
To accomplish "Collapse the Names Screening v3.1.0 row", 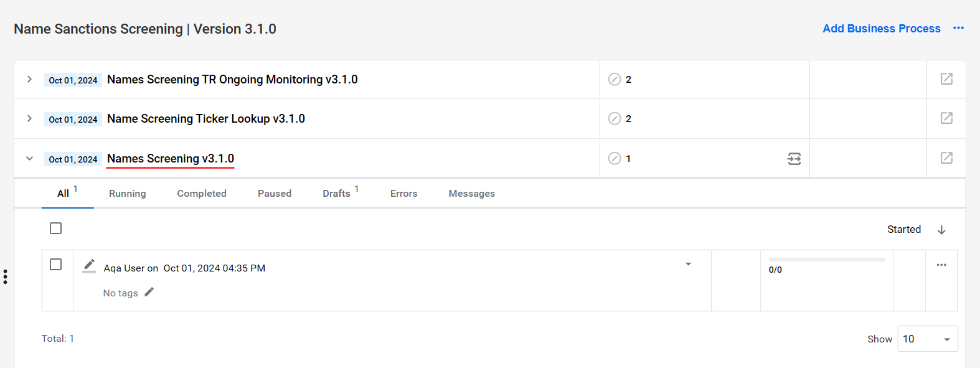I will coord(29,158).
